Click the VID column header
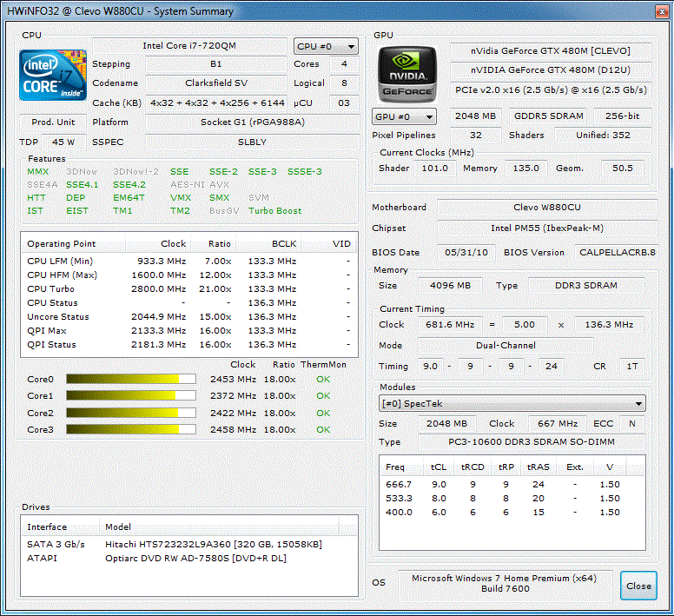Viewport: 674px width, 616px height. tap(327, 244)
